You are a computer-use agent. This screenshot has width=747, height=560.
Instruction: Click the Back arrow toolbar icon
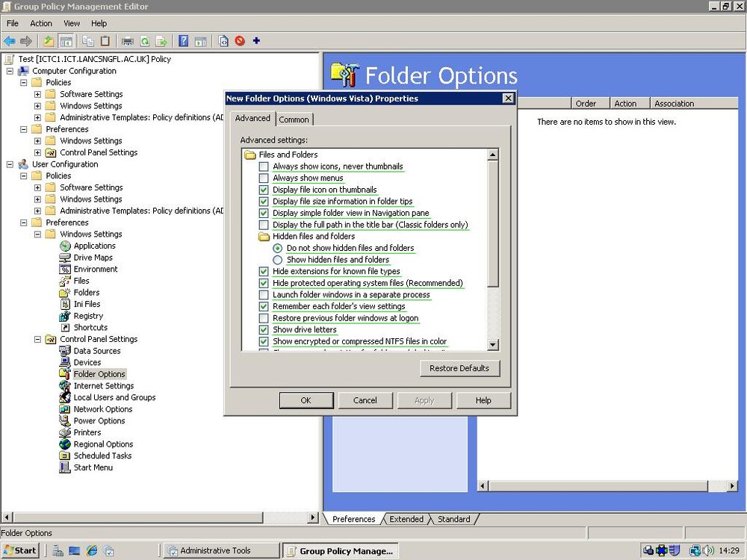pos(10,41)
